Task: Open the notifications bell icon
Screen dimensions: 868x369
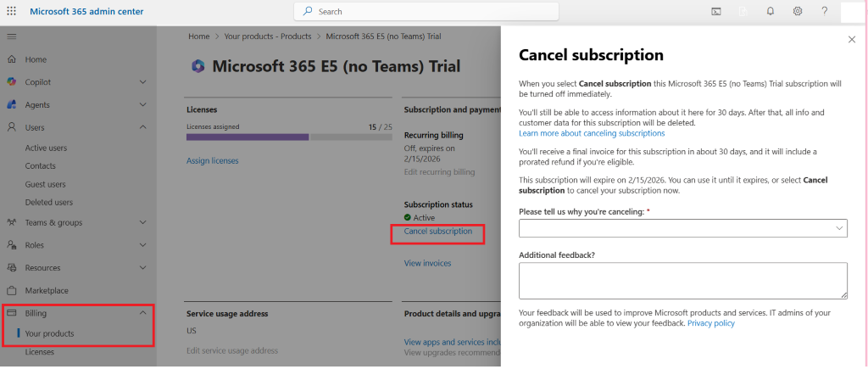Action: point(770,11)
